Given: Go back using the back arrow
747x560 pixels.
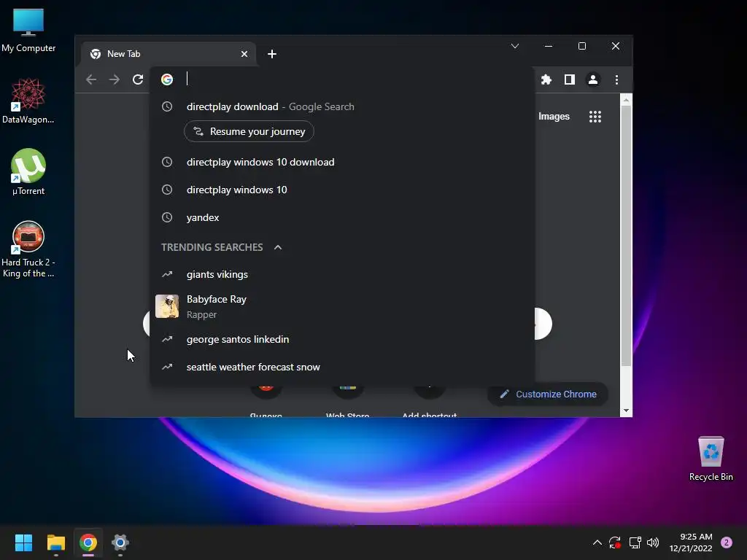Looking at the screenshot, I should pos(91,79).
